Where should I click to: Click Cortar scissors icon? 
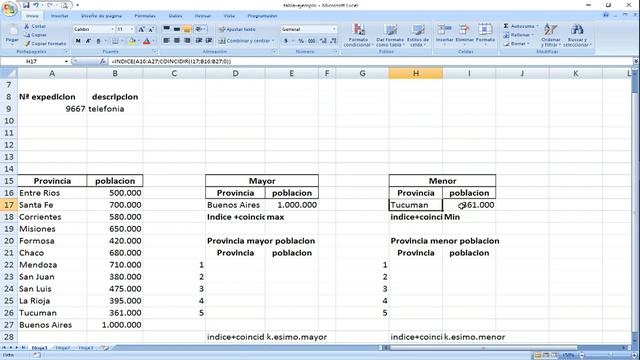tap(27, 26)
